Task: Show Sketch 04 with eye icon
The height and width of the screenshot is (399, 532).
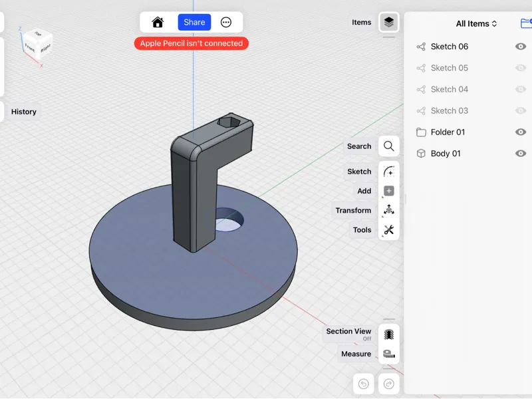Action: point(521,89)
